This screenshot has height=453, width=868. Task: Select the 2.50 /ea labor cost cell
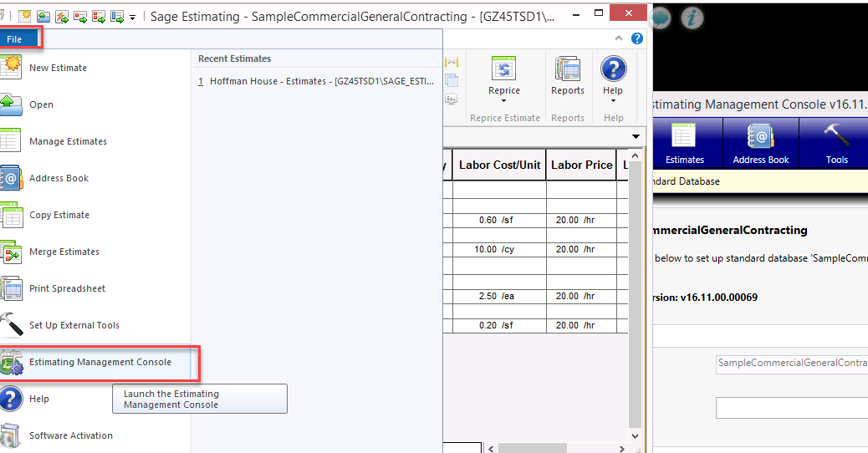click(x=499, y=297)
